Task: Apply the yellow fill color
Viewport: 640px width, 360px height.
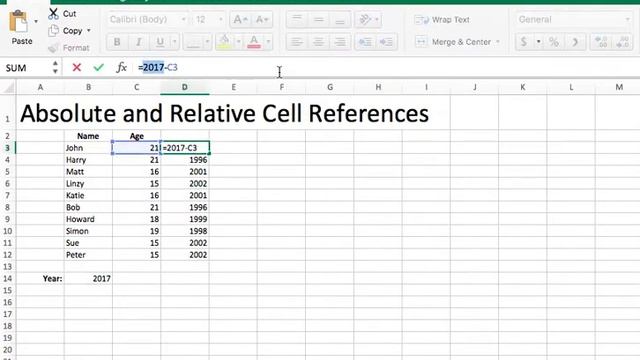Action: click(224, 42)
